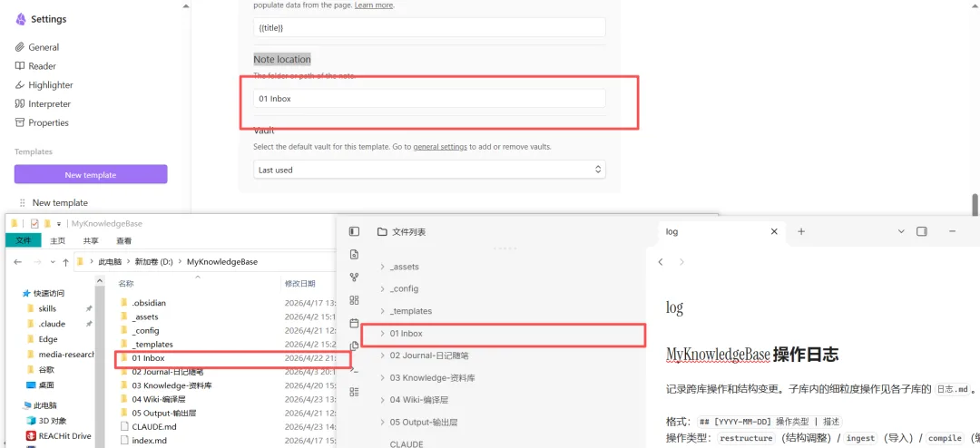Image resolution: width=980 pixels, height=448 pixels.
Task: Open Explorer quick access toolbar customize arrow
Action: pyautogui.click(x=59, y=224)
